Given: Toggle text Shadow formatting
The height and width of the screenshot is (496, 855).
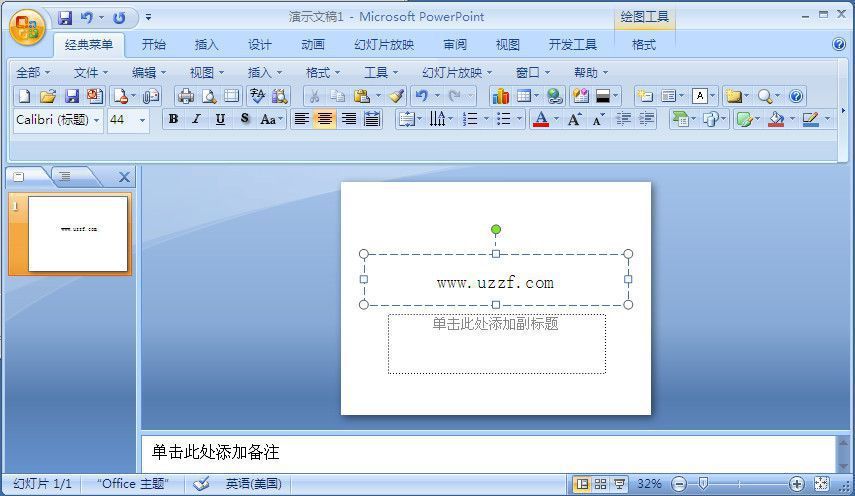Looking at the screenshot, I should pos(244,119).
